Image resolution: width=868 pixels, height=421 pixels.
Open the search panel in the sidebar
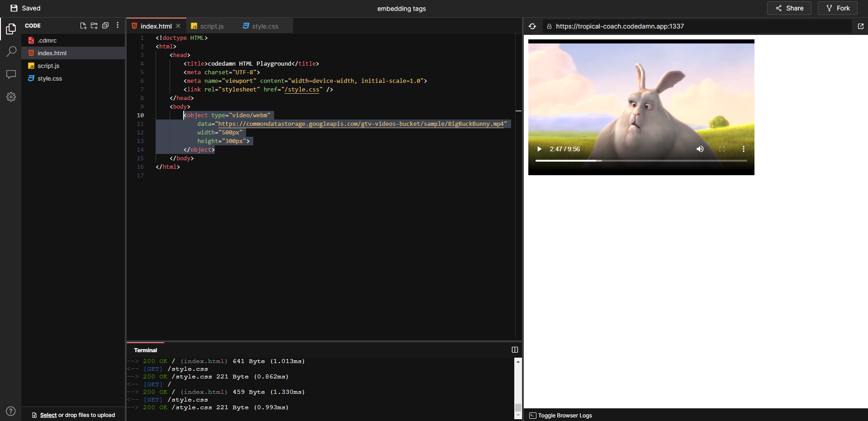(11, 52)
